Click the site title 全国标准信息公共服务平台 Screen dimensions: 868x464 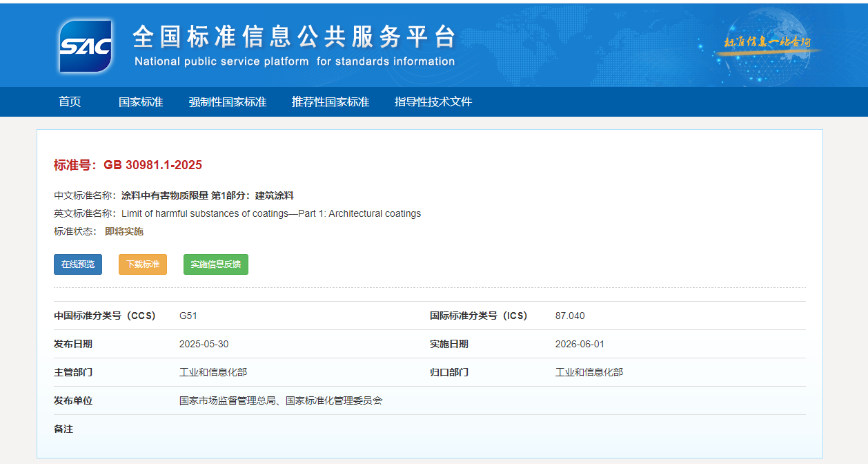coord(295,37)
